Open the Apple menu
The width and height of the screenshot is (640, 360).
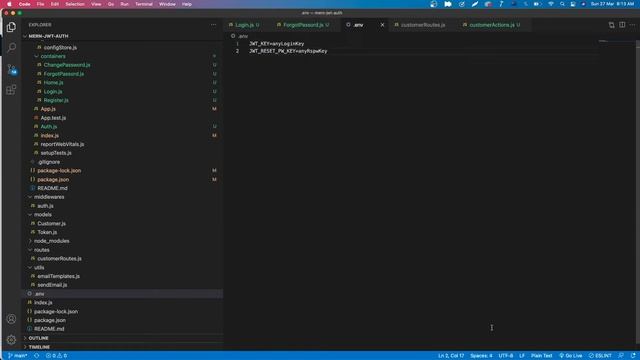click(x=9, y=4)
